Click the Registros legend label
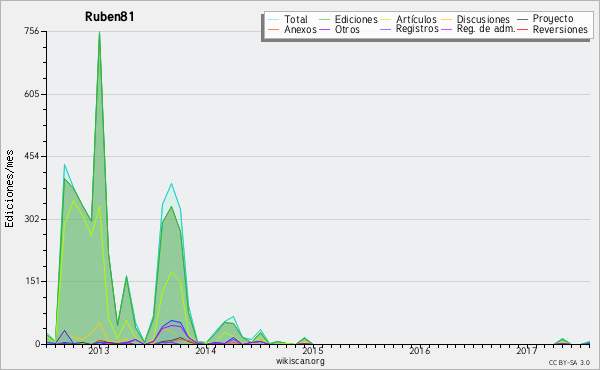Viewport: 600px width, 370px height. point(417,29)
